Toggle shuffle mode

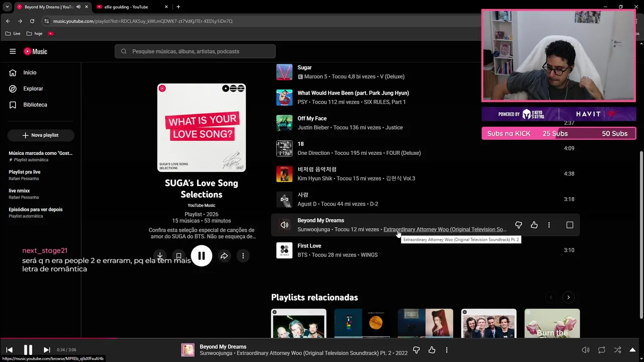[617, 350]
